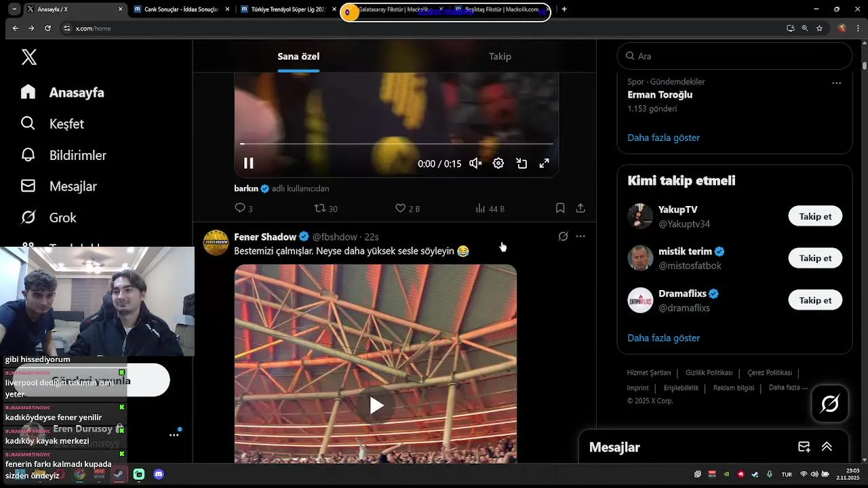Close the Anasayfa / X browser tab

pyautogui.click(x=121, y=9)
